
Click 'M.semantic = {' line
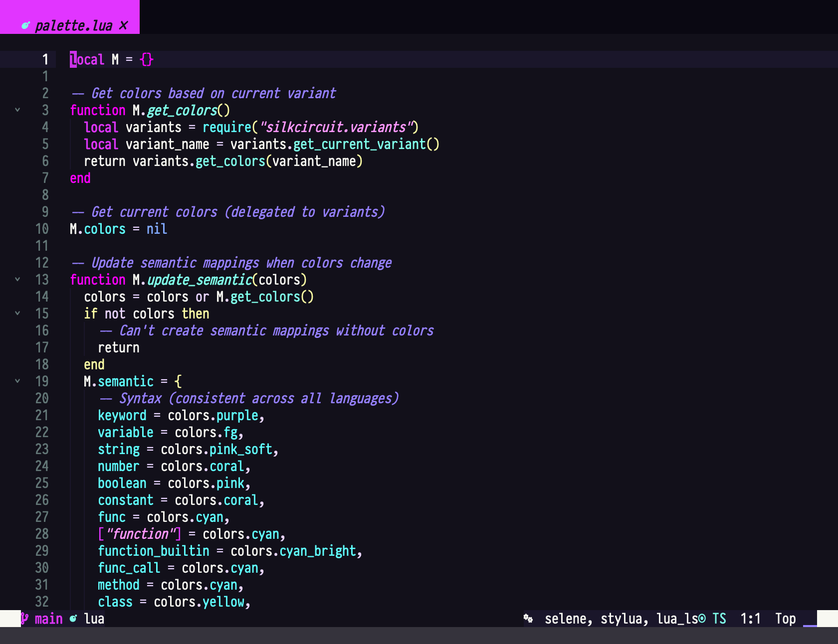point(133,381)
